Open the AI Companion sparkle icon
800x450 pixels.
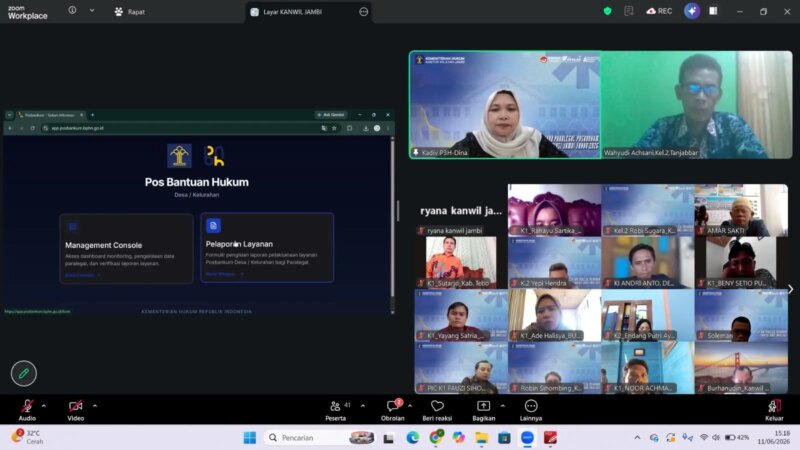(x=692, y=11)
